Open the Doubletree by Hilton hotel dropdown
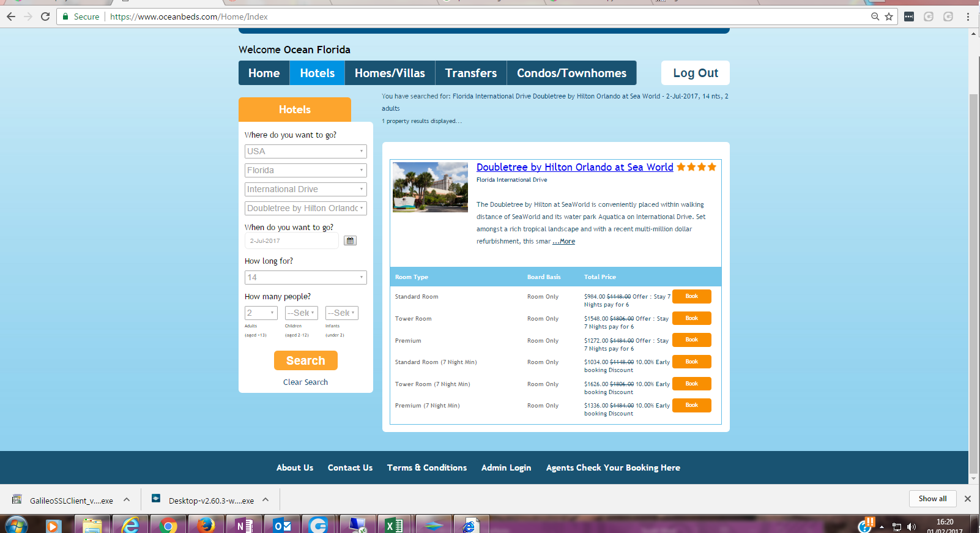980x533 pixels. tap(306, 208)
